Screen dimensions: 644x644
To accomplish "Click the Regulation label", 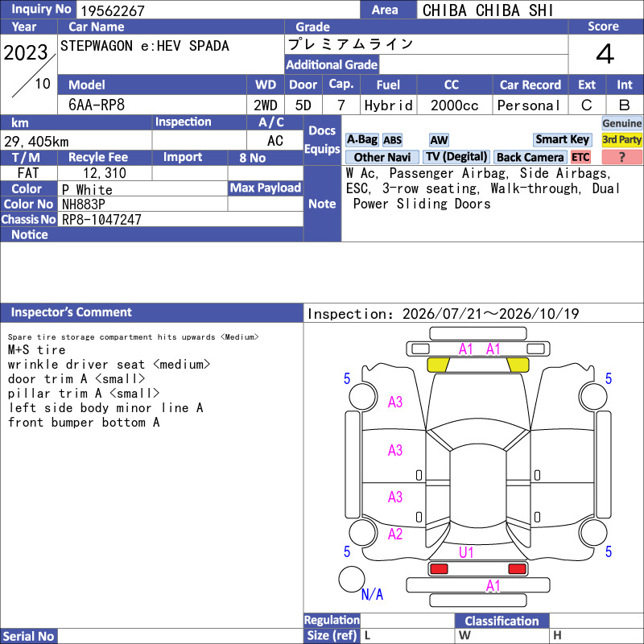I will point(332,620).
